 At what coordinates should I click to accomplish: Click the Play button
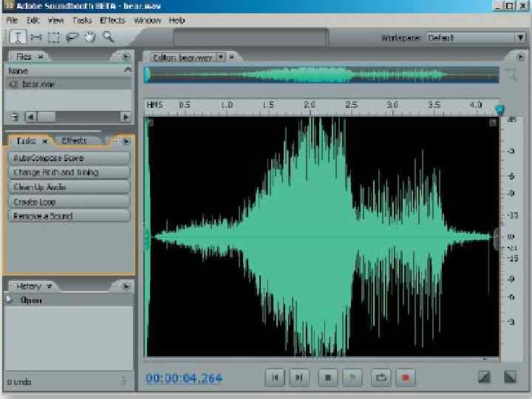(352, 378)
